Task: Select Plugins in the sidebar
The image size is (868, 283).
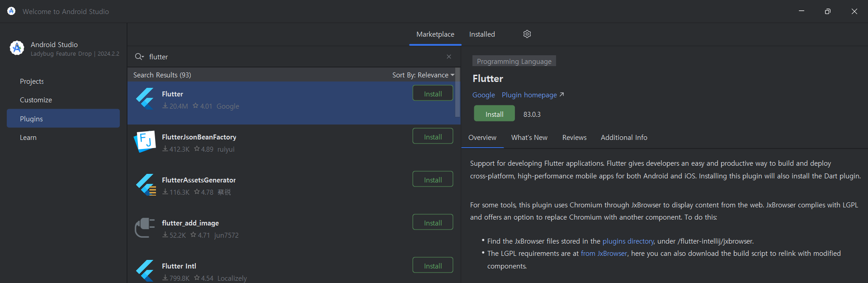Action: (63, 119)
